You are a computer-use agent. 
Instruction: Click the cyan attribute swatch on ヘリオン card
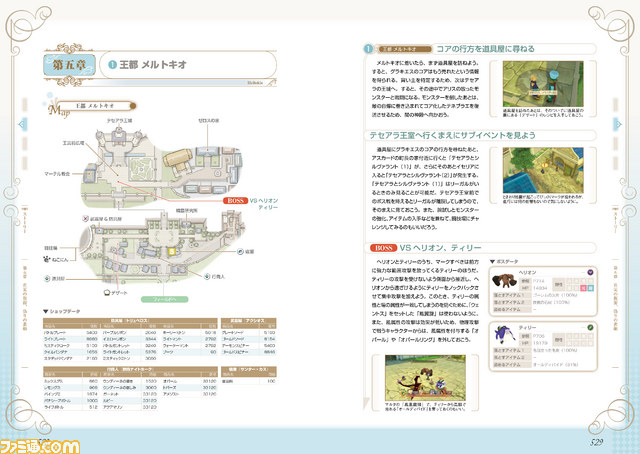[590, 288]
